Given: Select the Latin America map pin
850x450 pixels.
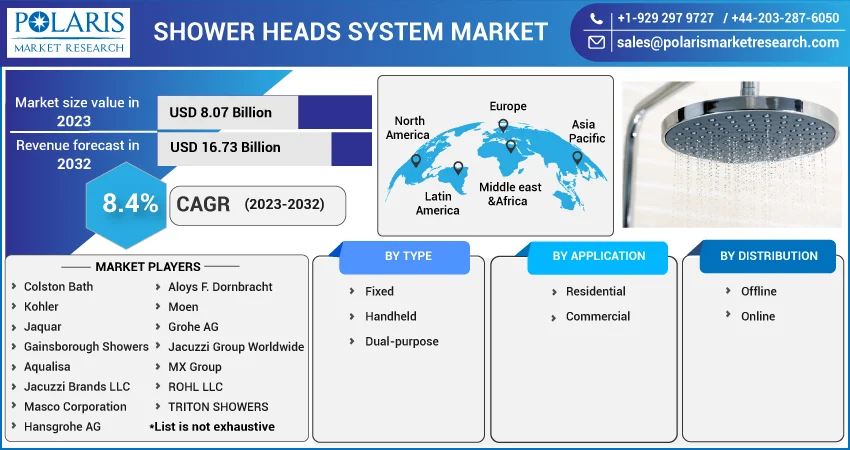Looking at the screenshot, I should [458, 168].
